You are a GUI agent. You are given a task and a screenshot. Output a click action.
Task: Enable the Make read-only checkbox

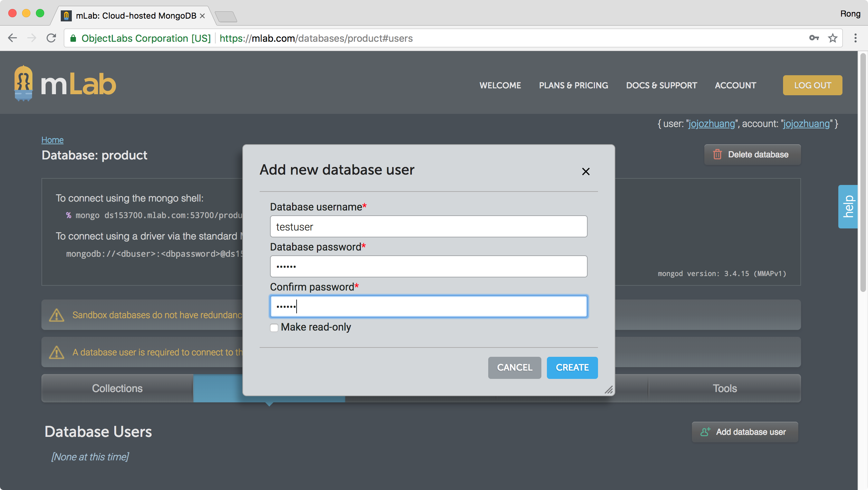tap(274, 327)
